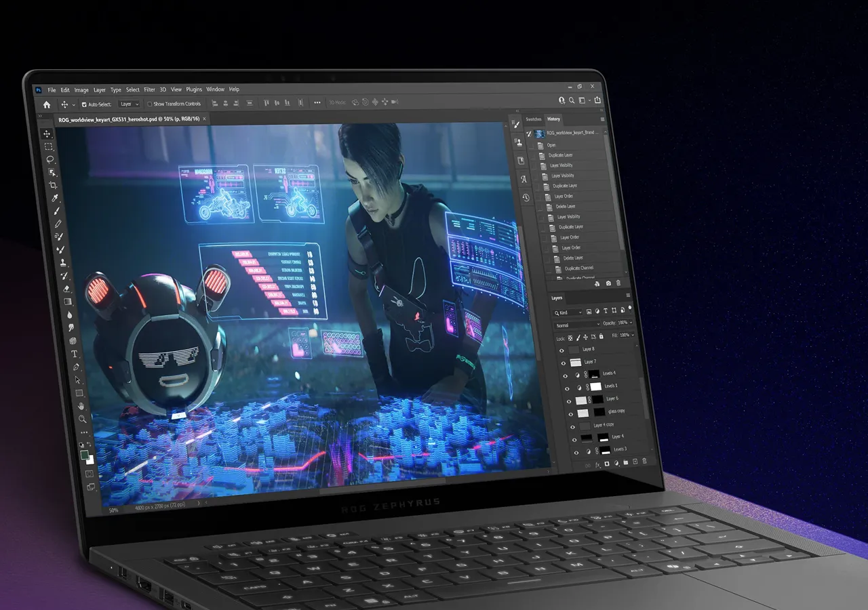Click the 50% zoom field in status bar
This screenshot has width=868, height=610.
point(113,510)
